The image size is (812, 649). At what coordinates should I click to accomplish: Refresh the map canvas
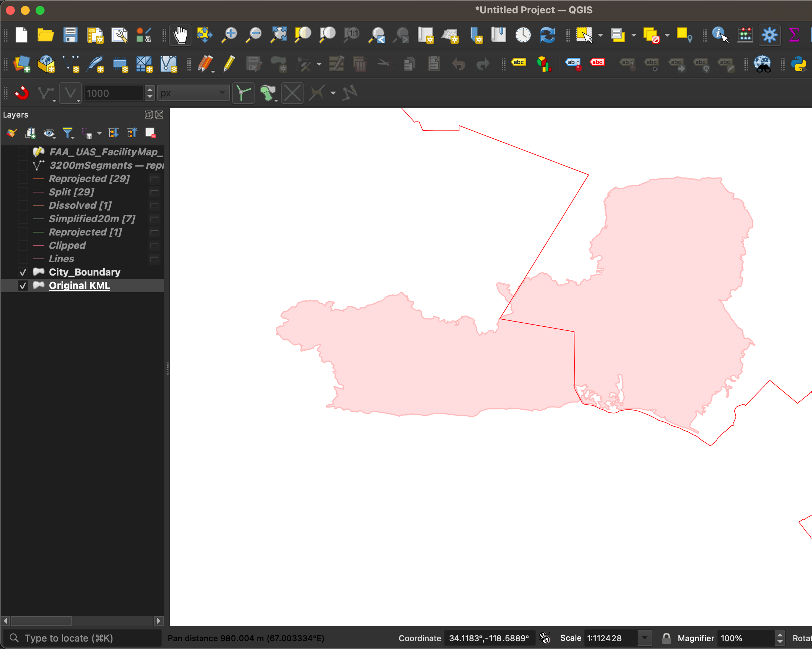(548, 35)
